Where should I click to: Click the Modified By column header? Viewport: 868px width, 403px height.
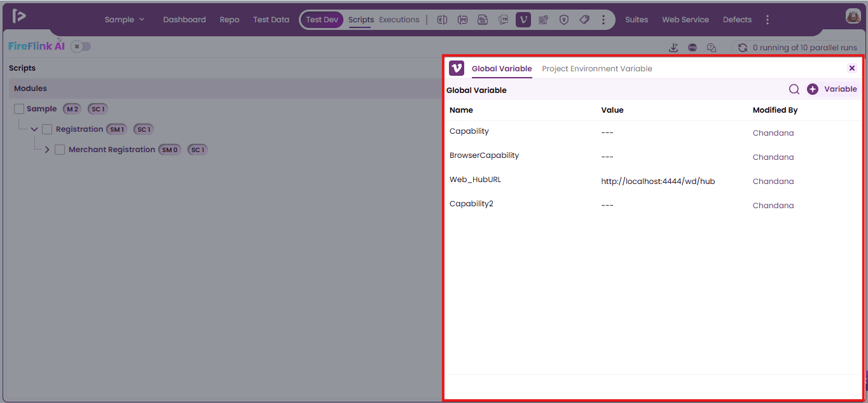775,110
